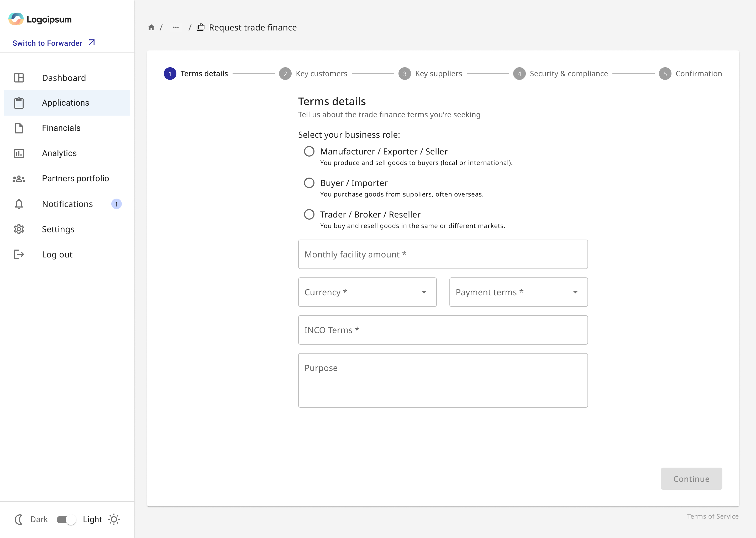Go to step 4 Security & compliance

(560, 74)
